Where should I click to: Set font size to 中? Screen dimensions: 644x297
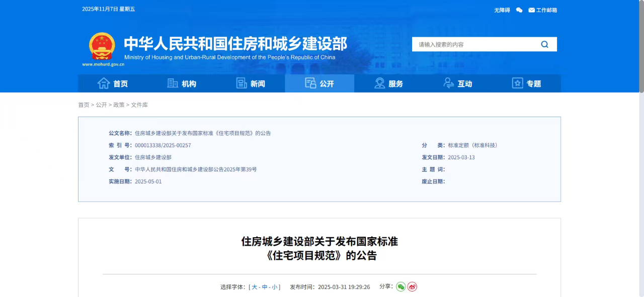265,287
